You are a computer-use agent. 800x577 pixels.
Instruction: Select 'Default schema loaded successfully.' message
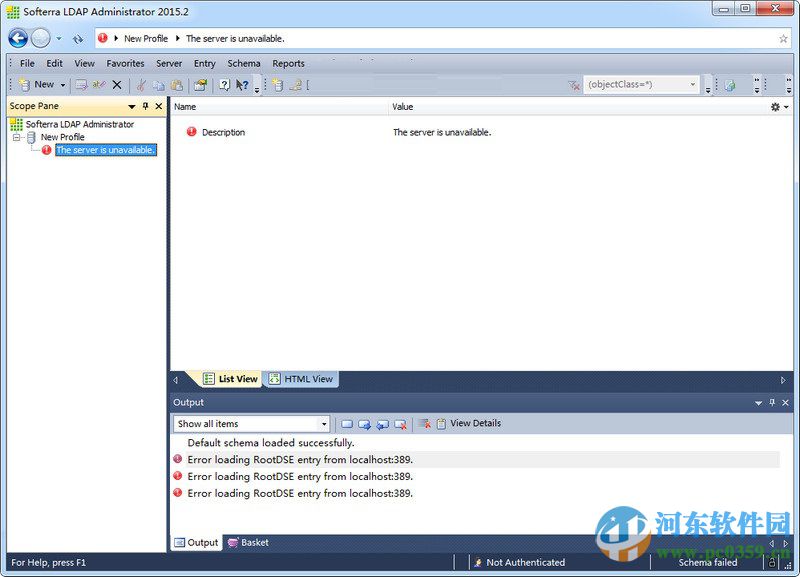pyautogui.click(x=271, y=443)
